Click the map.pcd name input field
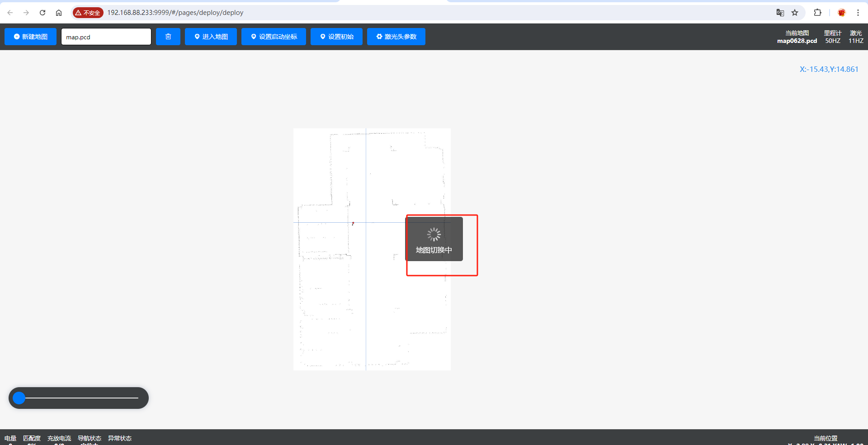The height and width of the screenshot is (445, 868). coord(106,37)
